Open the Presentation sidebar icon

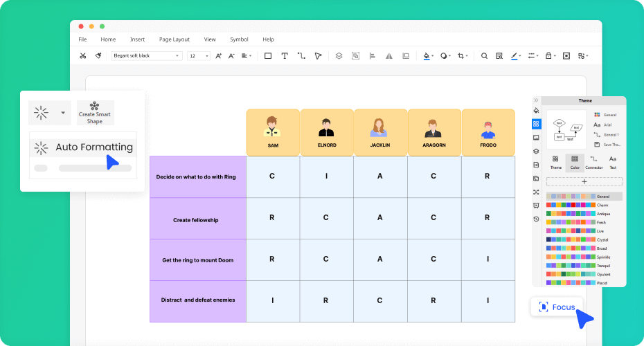(536, 206)
